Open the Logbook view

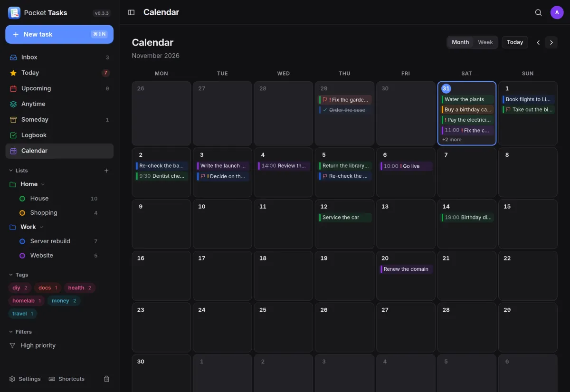tap(59, 135)
